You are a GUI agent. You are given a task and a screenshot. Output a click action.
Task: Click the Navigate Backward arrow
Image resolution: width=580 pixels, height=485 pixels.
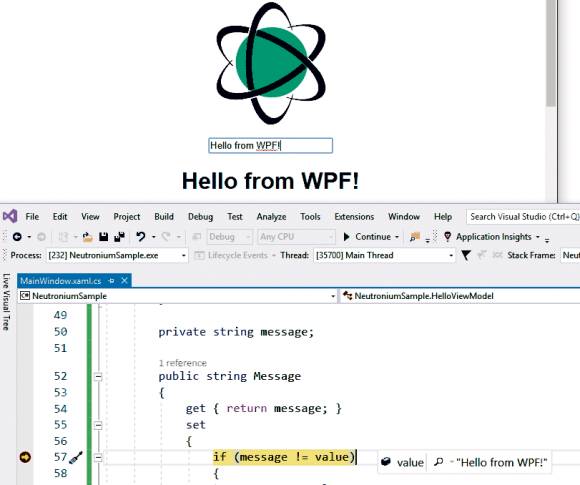pyautogui.click(x=17, y=237)
